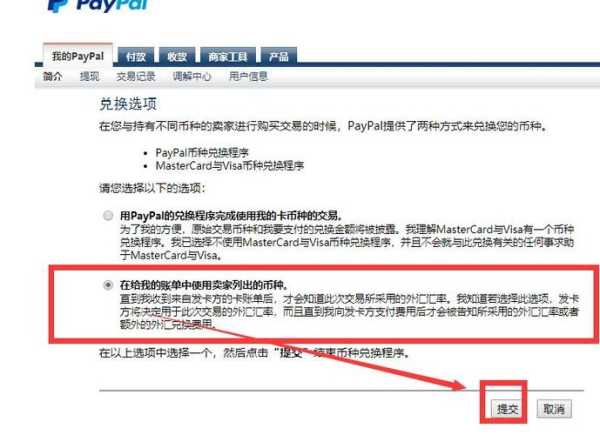
Task: Go to 调解中心 sub-menu item
Action: click(192, 76)
